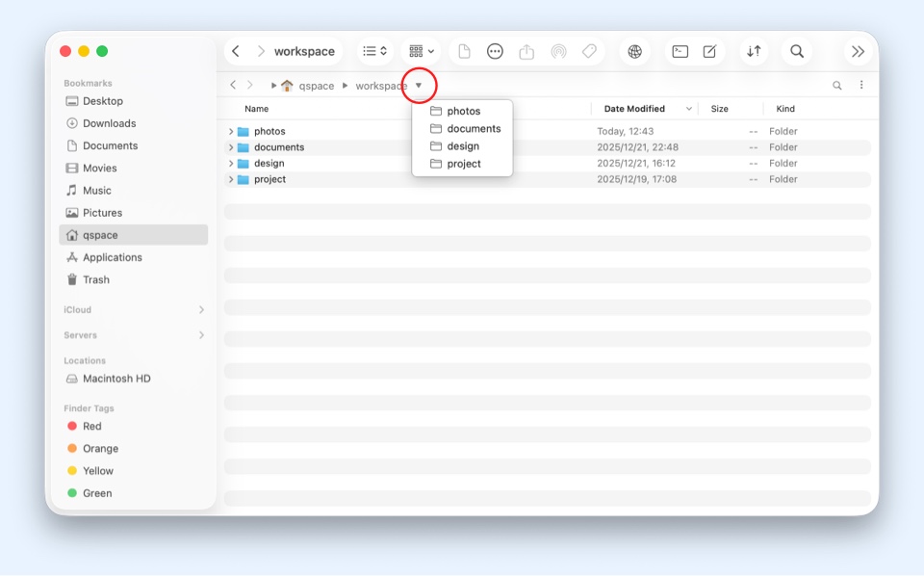This screenshot has height=576, width=924.
Task: Open the terminal icon in toolbar
Action: (680, 51)
